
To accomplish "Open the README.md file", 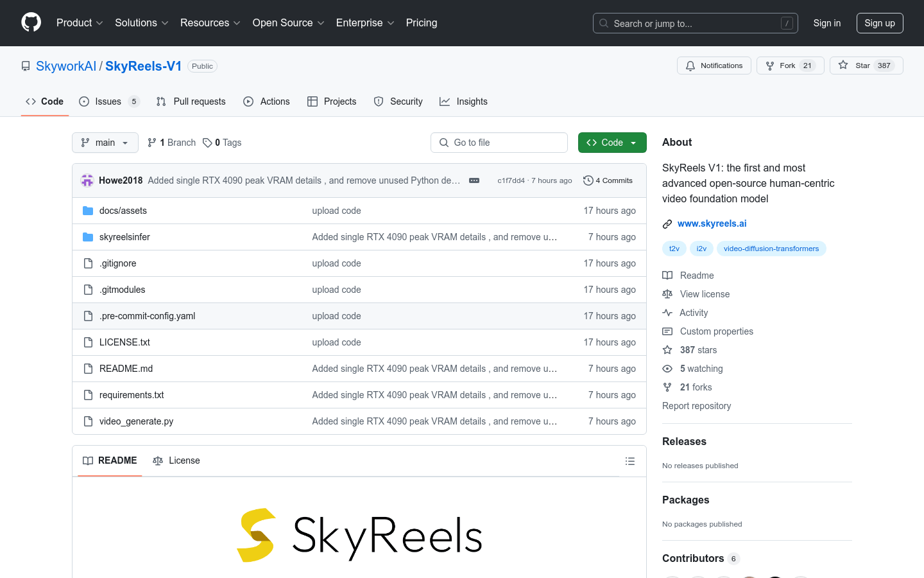I will tap(126, 369).
